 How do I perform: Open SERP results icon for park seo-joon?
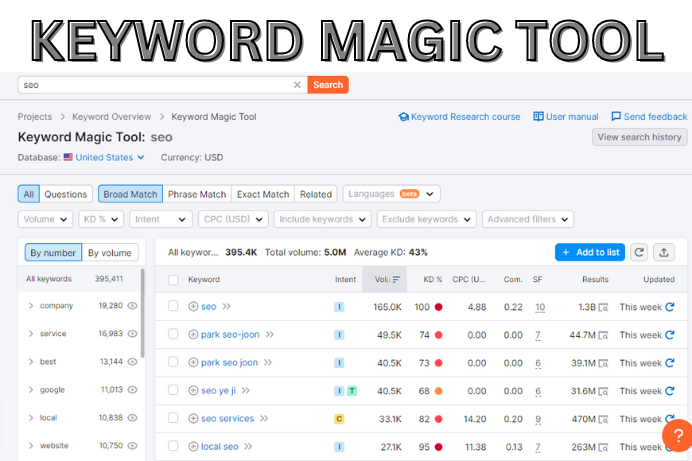click(604, 335)
